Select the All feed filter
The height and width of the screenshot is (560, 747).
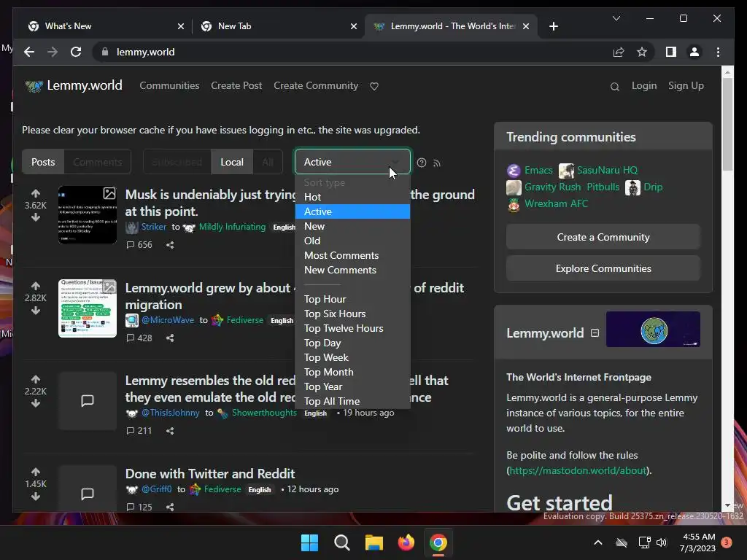click(268, 162)
